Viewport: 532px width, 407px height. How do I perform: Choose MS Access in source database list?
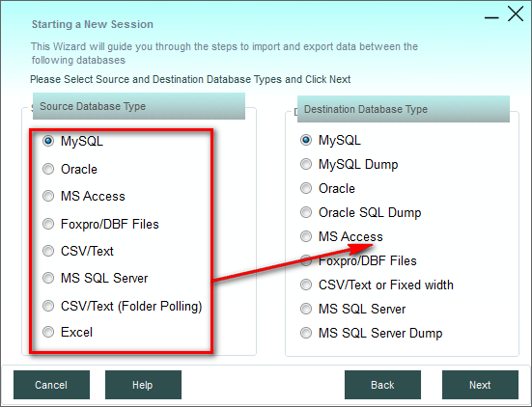[x=48, y=196]
